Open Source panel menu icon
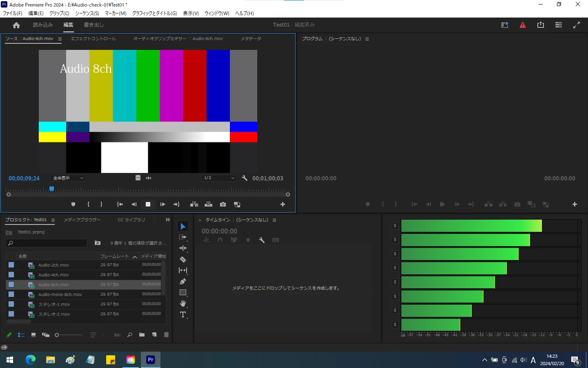The image size is (588, 368). click(60, 39)
